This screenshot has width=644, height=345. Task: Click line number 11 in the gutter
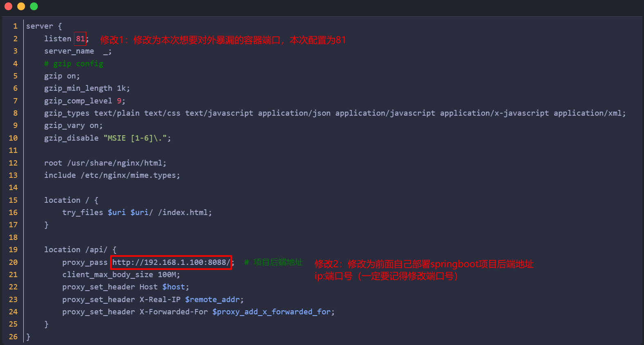[13, 150]
